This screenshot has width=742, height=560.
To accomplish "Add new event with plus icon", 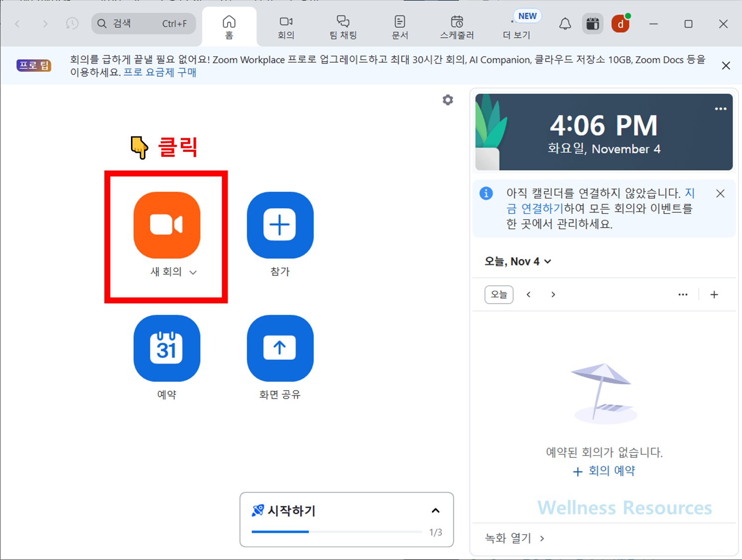I will tap(714, 295).
